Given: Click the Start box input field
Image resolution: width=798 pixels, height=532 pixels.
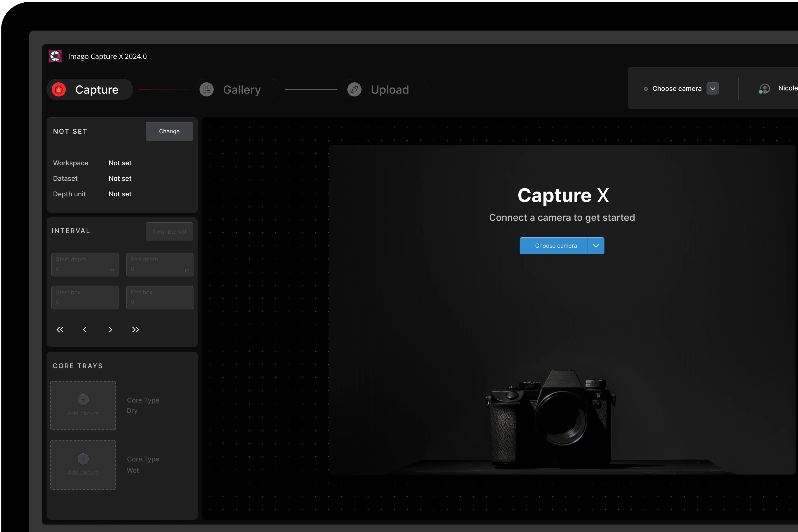Looking at the screenshot, I should tap(85, 297).
